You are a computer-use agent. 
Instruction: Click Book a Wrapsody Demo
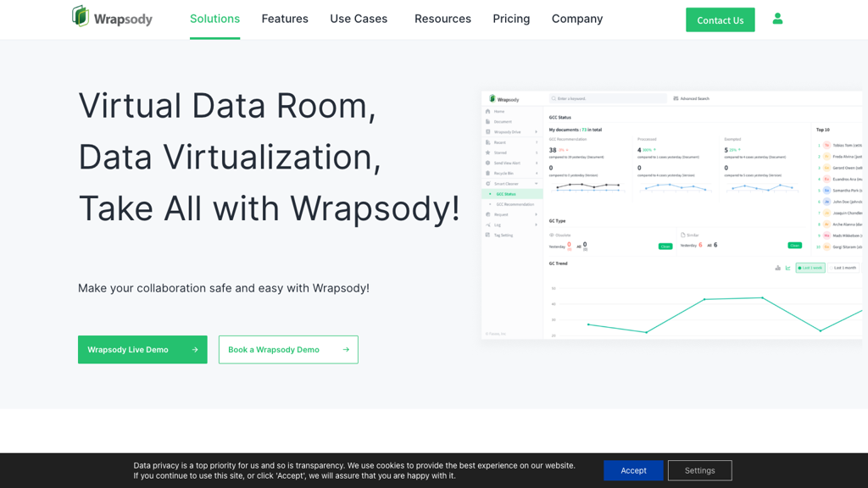tap(288, 349)
